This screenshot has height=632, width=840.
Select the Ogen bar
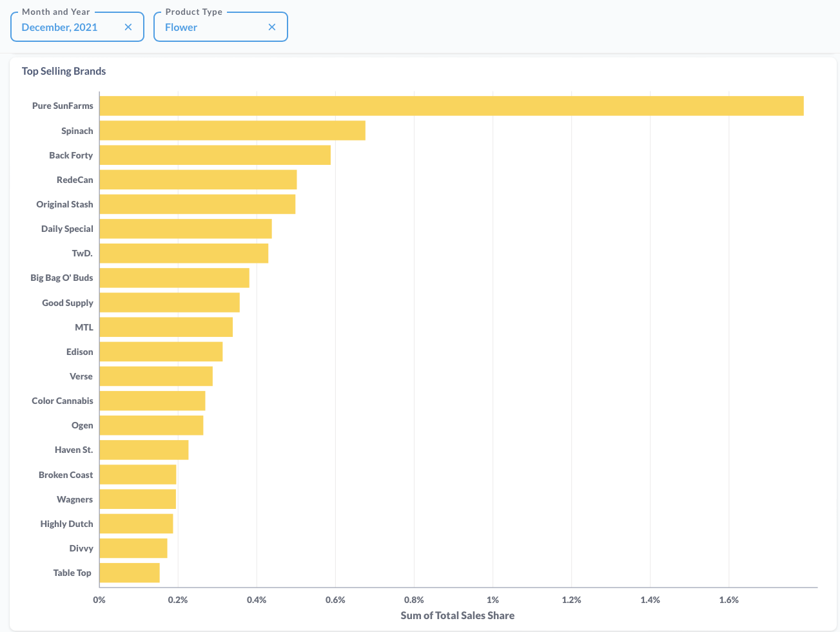click(151, 425)
